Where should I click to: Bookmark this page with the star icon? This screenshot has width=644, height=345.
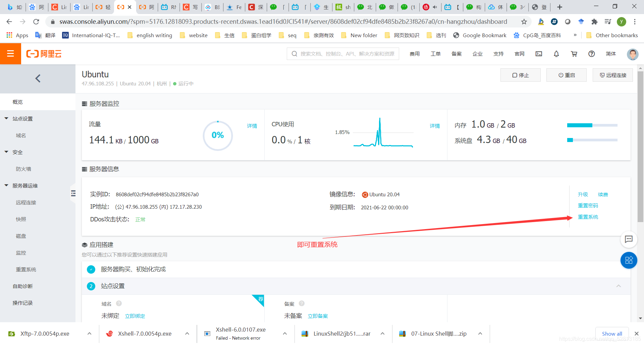coord(524,22)
